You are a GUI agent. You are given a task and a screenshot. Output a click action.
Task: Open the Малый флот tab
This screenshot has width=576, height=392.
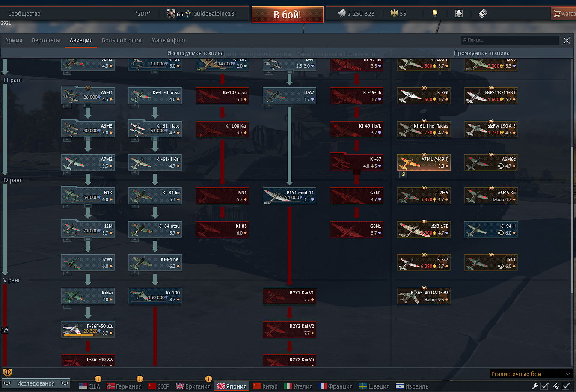(x=169, y=40)
